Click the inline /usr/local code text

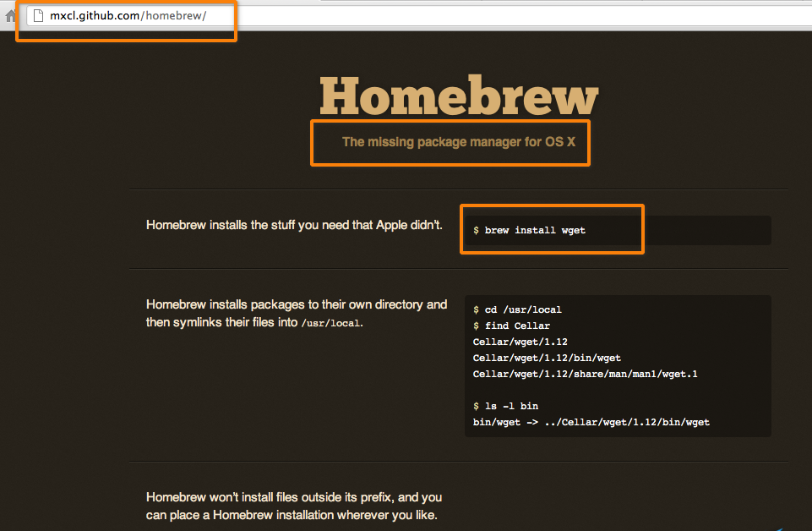pyautogui.click(x=330, y=323)
